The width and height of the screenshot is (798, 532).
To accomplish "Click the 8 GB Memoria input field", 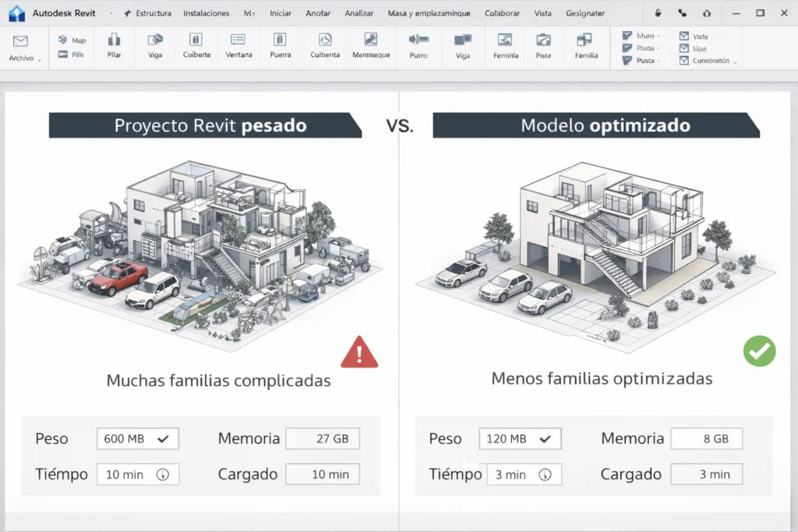I will tap(707, 439).
